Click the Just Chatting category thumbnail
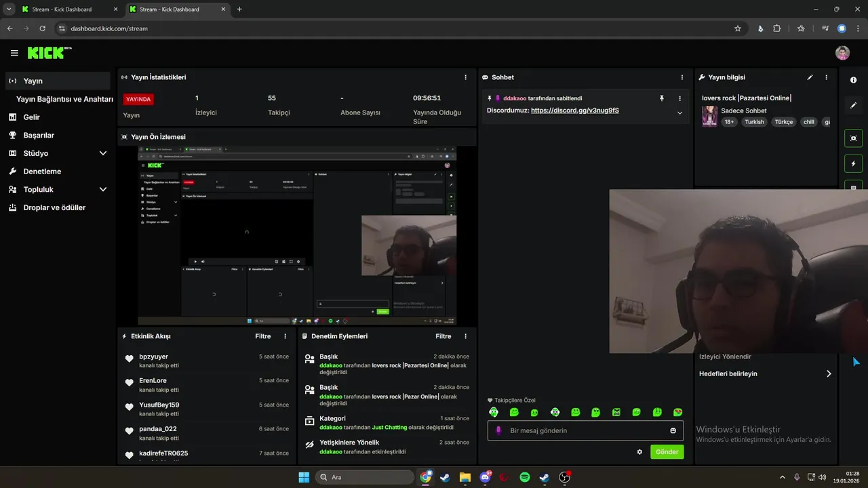Viewport: 868px width, 488px height. 709,116
